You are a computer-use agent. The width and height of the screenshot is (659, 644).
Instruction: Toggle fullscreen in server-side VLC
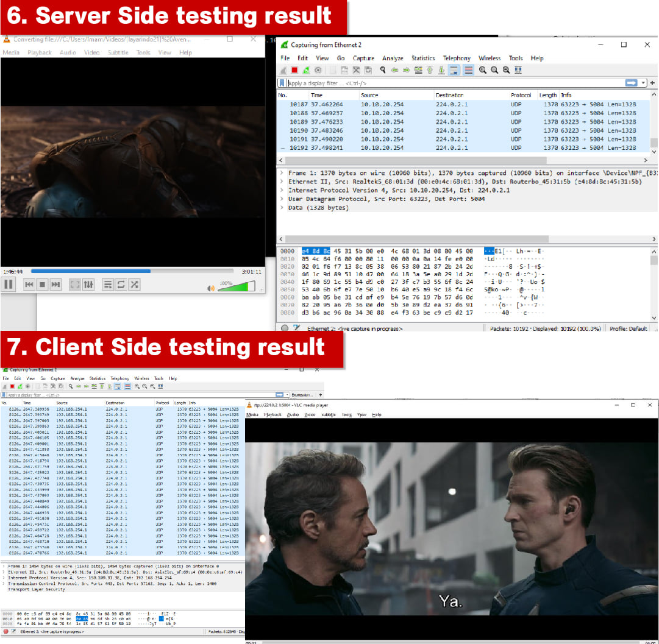point(75,285)
